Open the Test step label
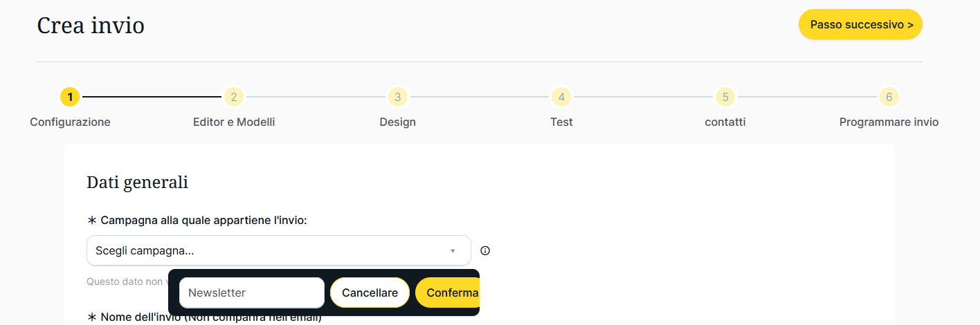The image size is (980, 325). coord(561,122)
